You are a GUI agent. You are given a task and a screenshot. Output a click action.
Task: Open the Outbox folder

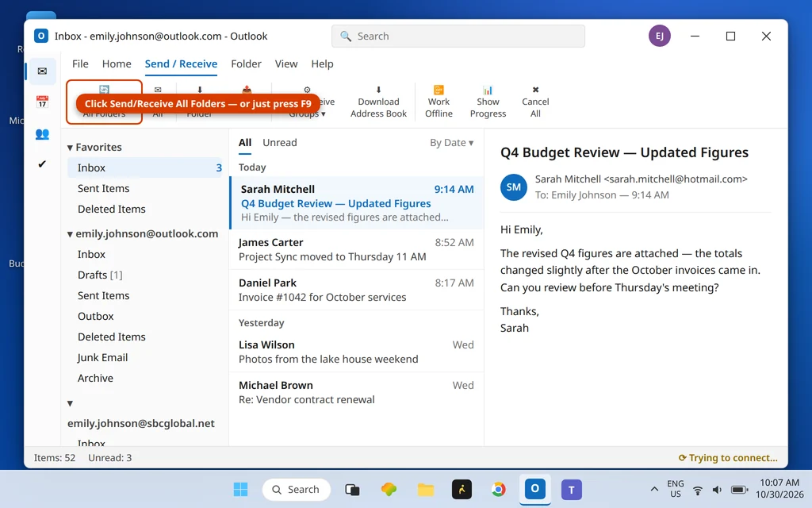coord(145,316)
